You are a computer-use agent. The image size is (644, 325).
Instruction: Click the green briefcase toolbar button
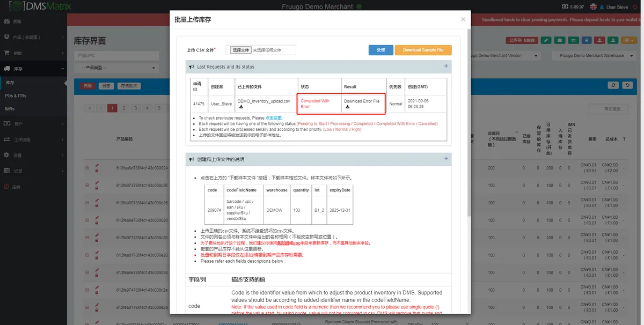(559, 40)
